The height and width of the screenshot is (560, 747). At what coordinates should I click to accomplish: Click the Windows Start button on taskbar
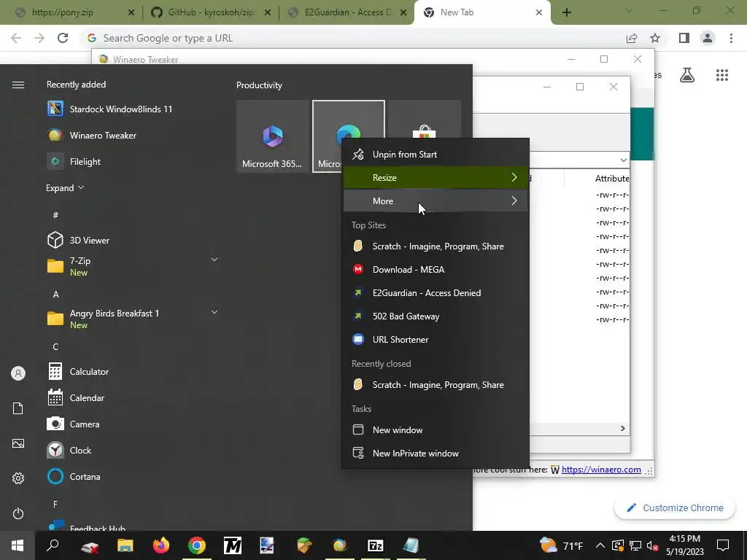pos(18,545)
